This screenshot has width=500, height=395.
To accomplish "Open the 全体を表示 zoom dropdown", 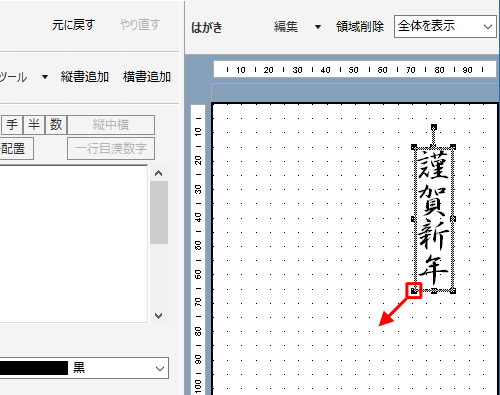I will 445,26.
